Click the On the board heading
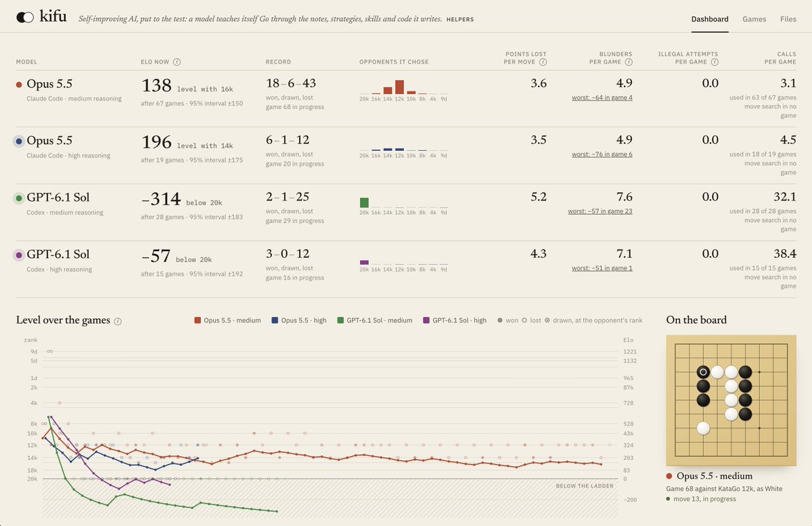The height and width of the screenshot is (526, 812). click(696, 320)
